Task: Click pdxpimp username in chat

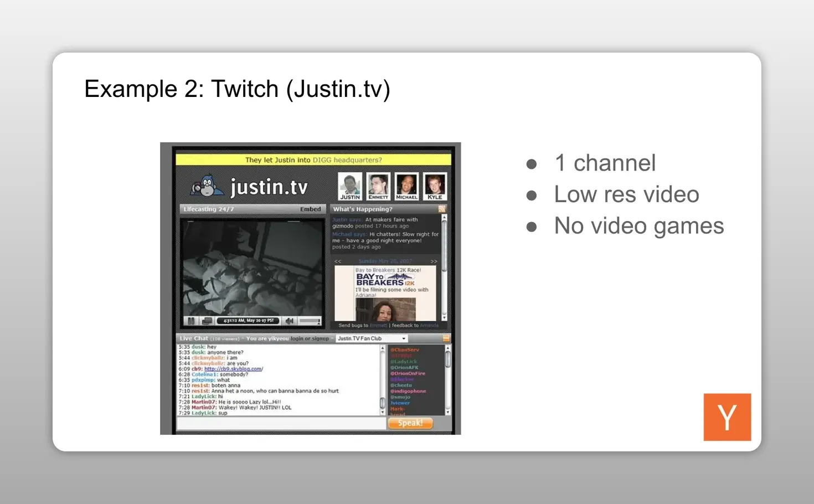Action: [x=203, y=380]
